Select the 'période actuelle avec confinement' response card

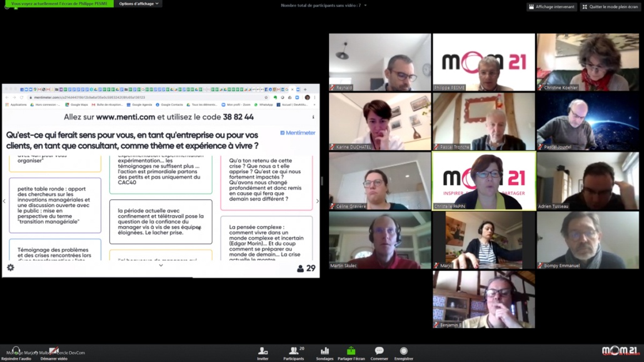pos(161,221)
